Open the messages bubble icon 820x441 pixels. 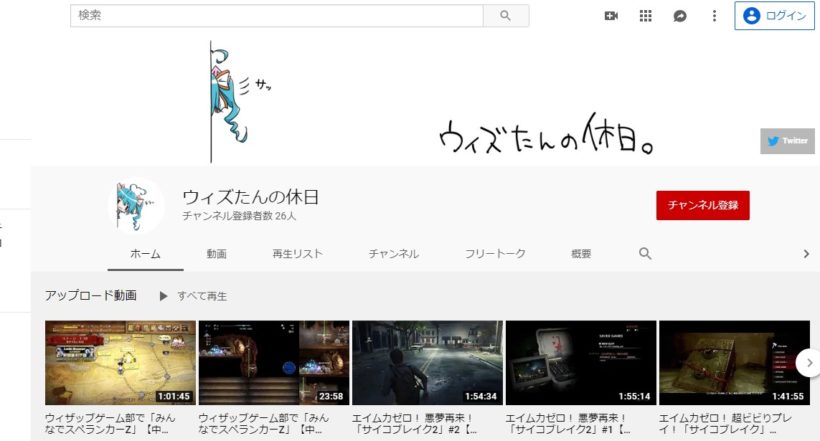[680, 16]
